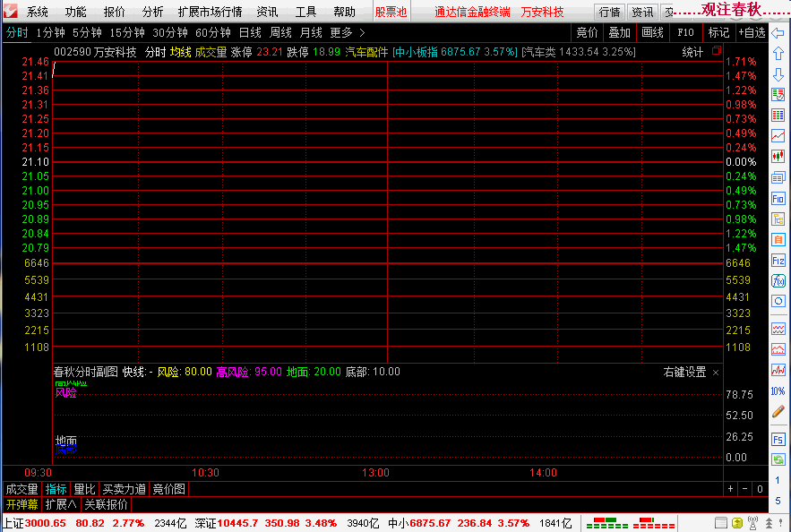
Task: Toggle the 均线 average line display
Action: (180, 52)
